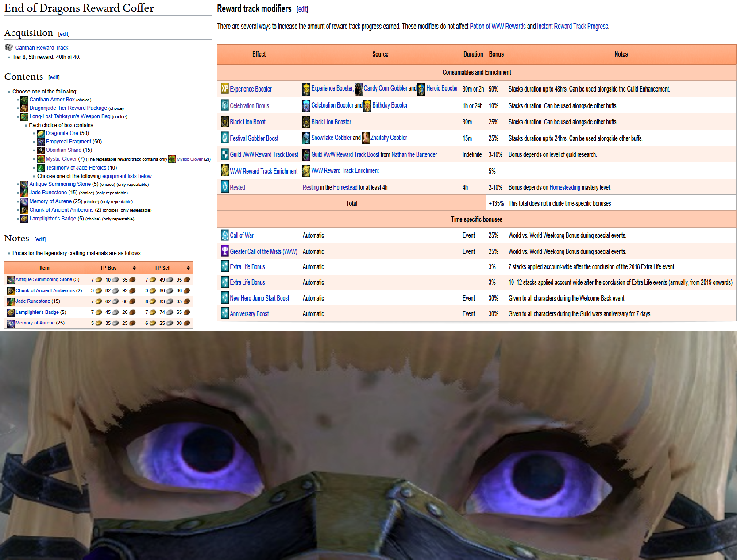Viewport: 737px width, 560px height.
Task: Open the Canthan Reward Track link
Action: 42,48
